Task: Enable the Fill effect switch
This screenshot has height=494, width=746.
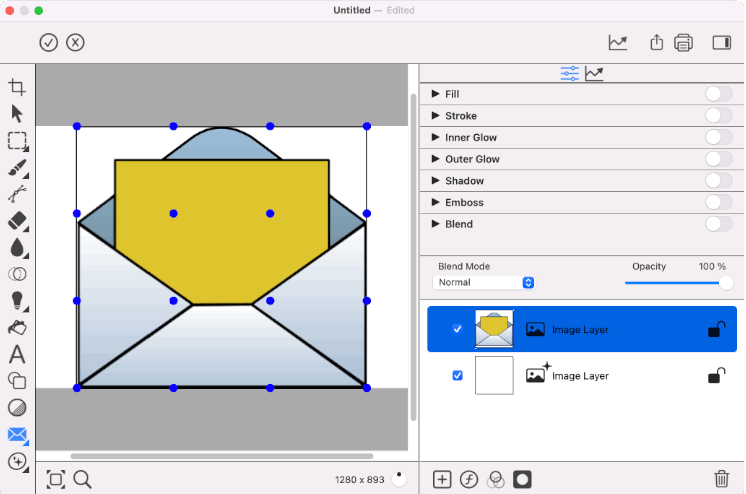Action: [719, 94]
